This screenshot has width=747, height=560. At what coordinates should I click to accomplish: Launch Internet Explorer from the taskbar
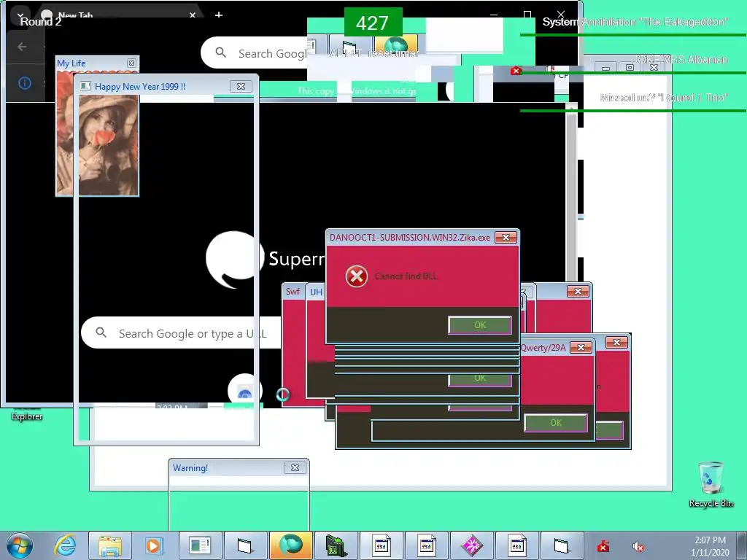[65, 545]
